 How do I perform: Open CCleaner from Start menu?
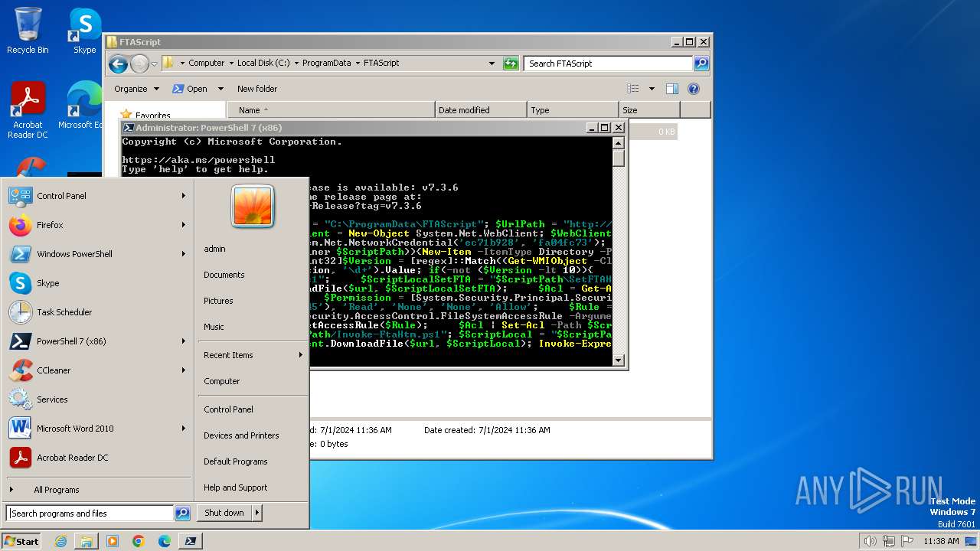(97, 370)
